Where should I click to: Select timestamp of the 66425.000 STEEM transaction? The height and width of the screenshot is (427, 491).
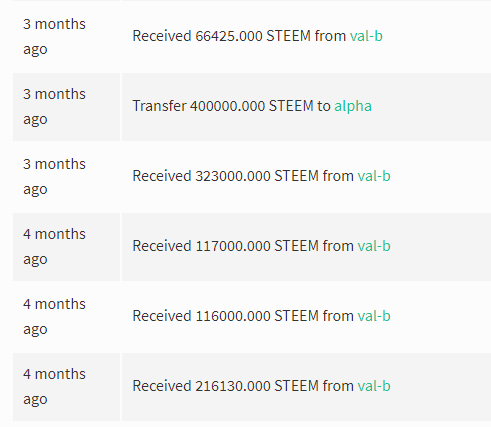coord(54,37)
